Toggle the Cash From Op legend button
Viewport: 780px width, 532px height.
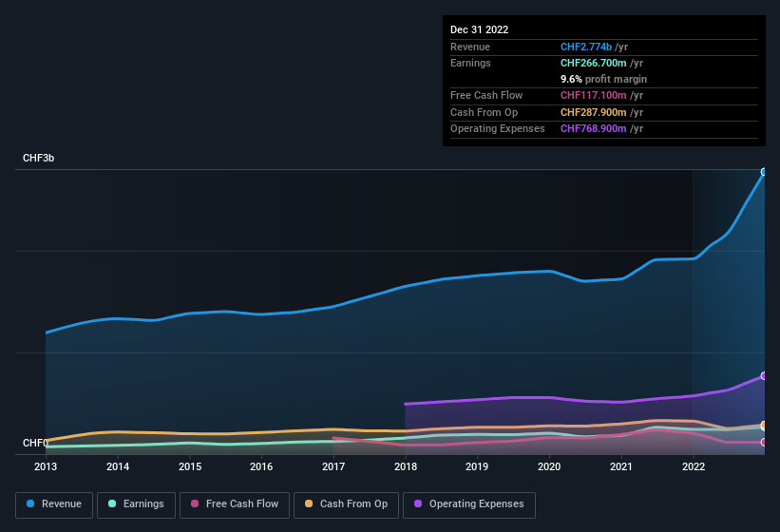pos(346,504)
